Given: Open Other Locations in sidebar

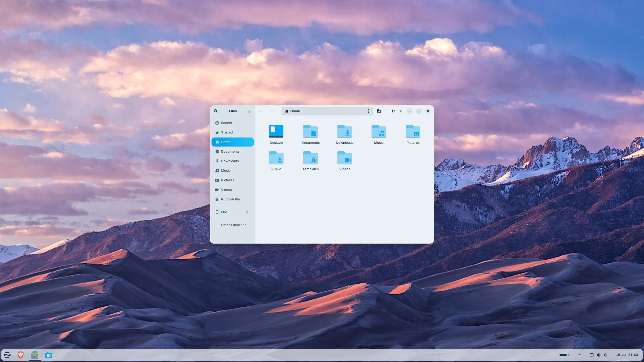Looking at the screenshot, I should pos(232,225).
